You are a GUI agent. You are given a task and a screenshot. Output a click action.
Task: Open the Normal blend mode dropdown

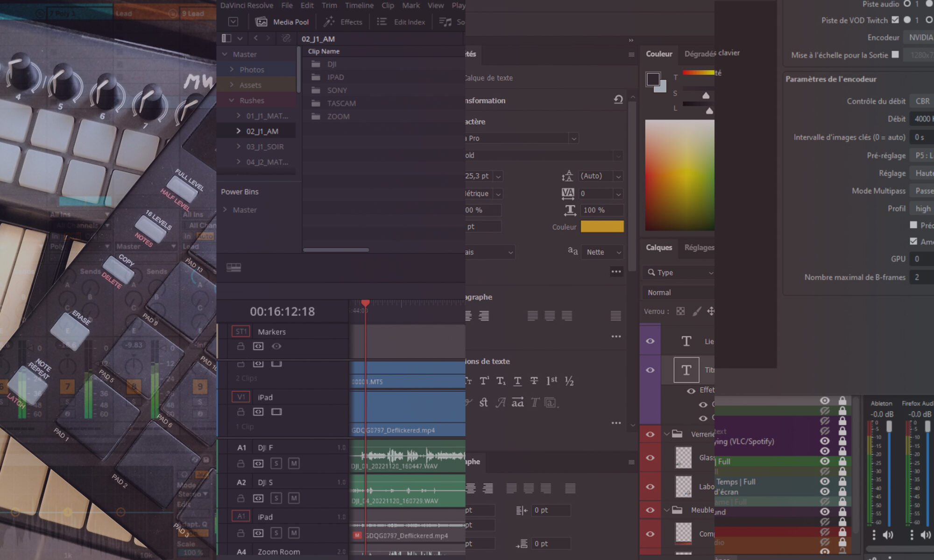(679, 293)
